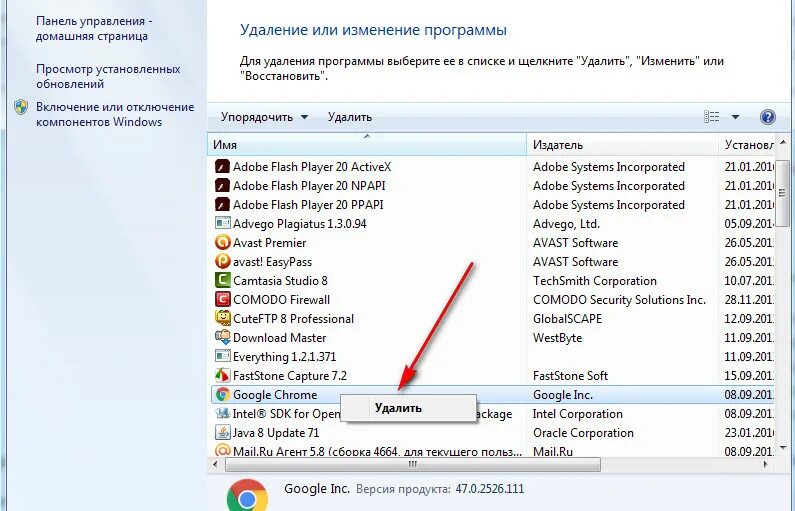
Task: Open the view options dropdown arrow
Action: coord(735,117)
